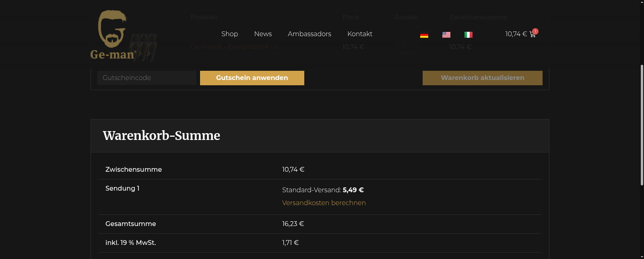
Task: Click the Warenkorb-Summe heading
Action: (x=161, y=136)
